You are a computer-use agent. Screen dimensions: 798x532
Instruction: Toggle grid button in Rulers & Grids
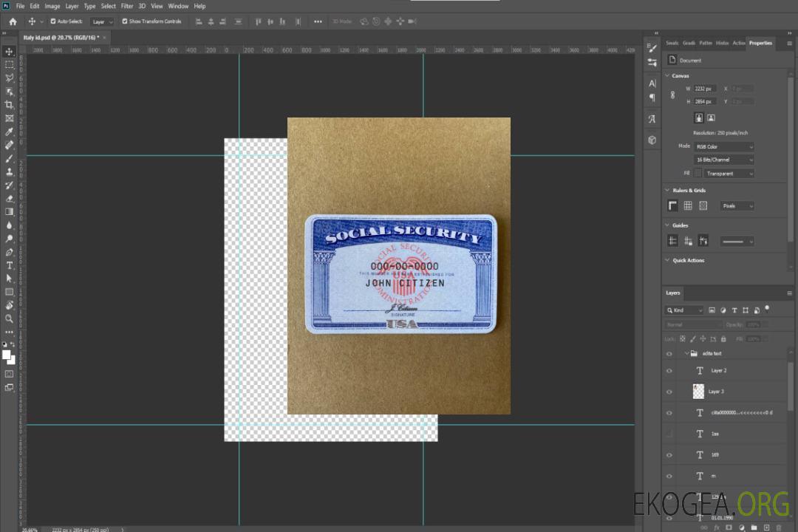pos(688,205)
